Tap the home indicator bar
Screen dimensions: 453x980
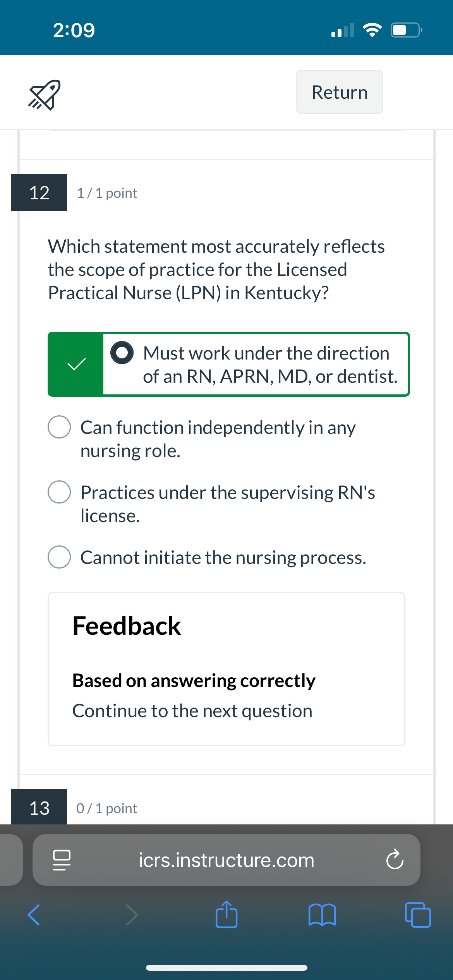(226, 968)
